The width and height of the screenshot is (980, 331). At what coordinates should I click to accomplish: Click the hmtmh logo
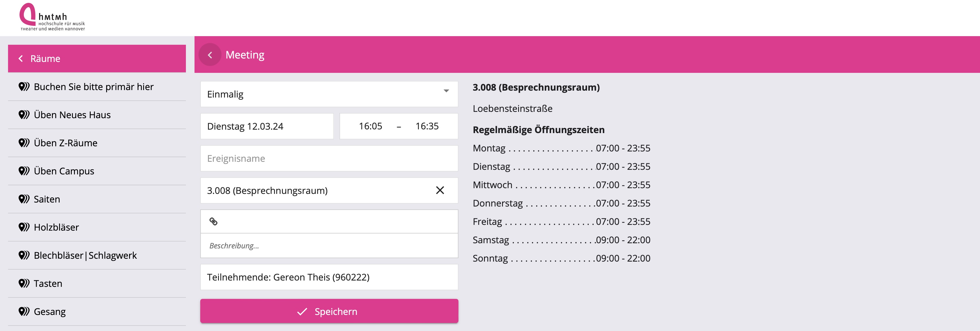(x=52, y=17)
